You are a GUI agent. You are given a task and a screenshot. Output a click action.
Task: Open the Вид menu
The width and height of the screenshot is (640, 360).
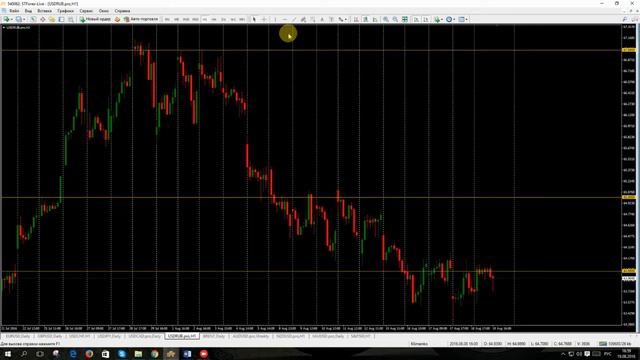[x=28, y=11]
